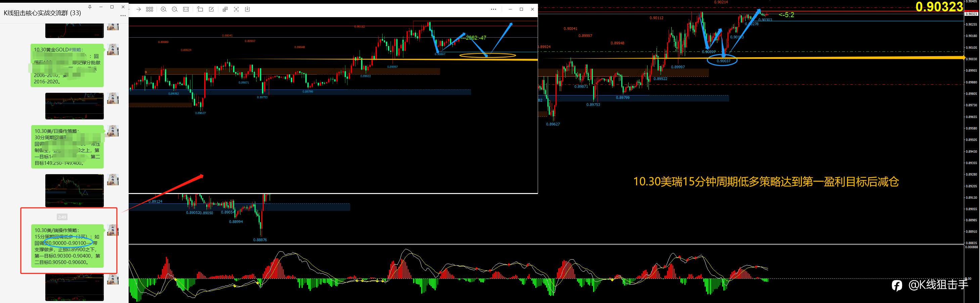
Task: Open chart image below 美/日 strategy message
Action: [75, 191]
